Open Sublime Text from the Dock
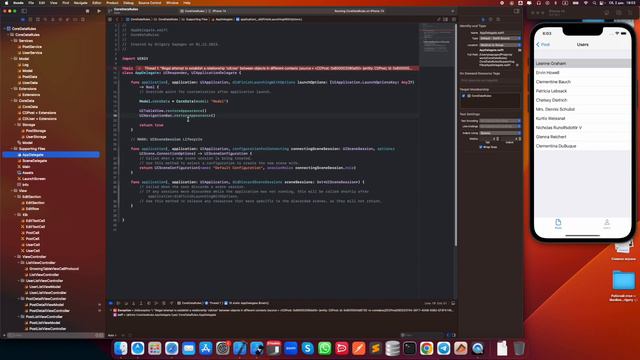Screen dimensions: 640x360 [x=376, y=348]
